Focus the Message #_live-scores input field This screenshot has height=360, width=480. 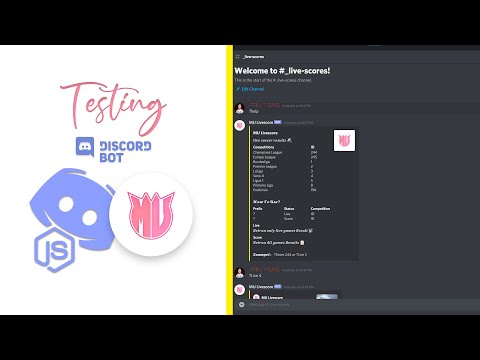[362, 304]
